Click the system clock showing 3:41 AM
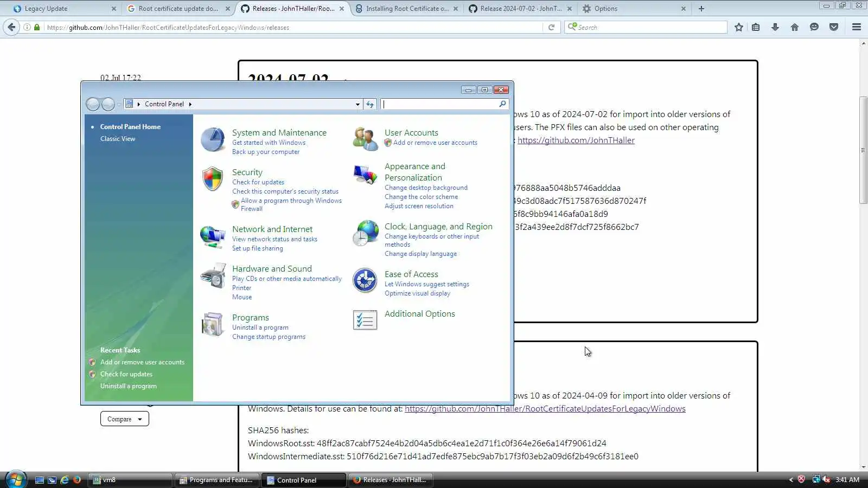868x488 pixels. tap(847, 480)
